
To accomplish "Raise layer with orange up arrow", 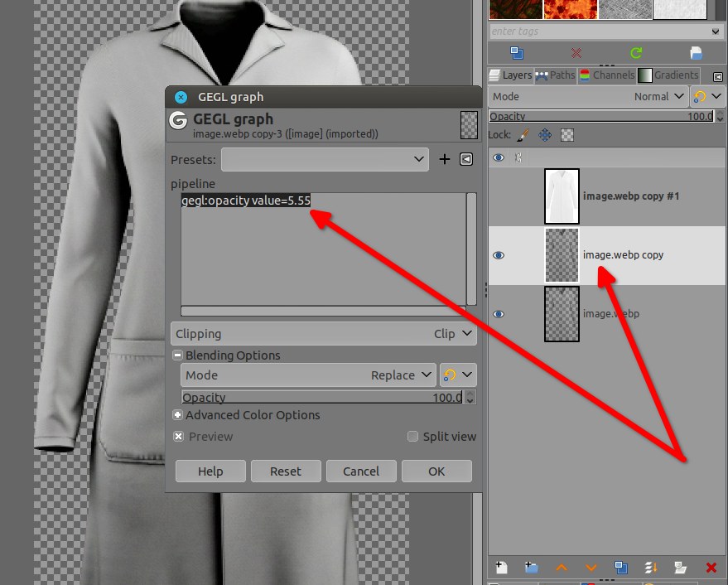I will click(562, 568).
